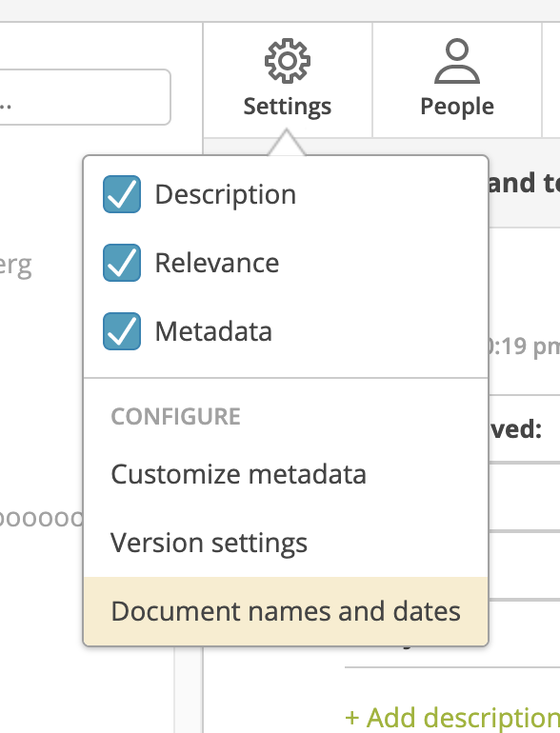Open Customize metadata
This screenshot has height=733, width=560.
(239, 474)
